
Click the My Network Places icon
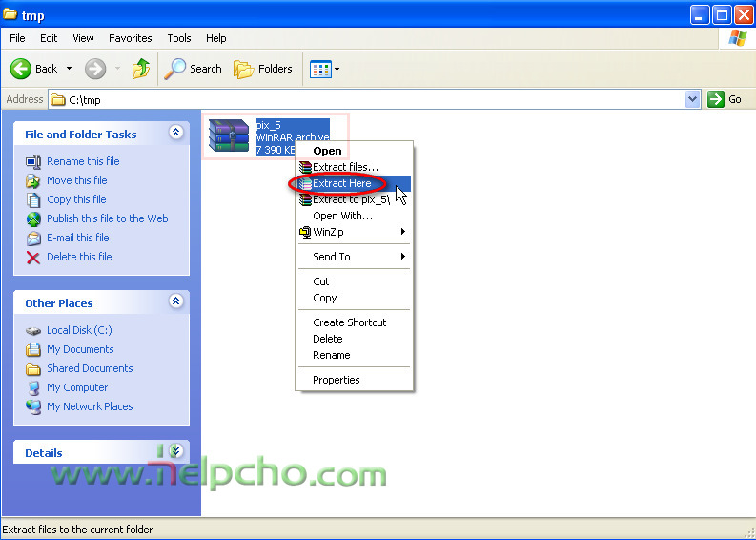[33, 406]
